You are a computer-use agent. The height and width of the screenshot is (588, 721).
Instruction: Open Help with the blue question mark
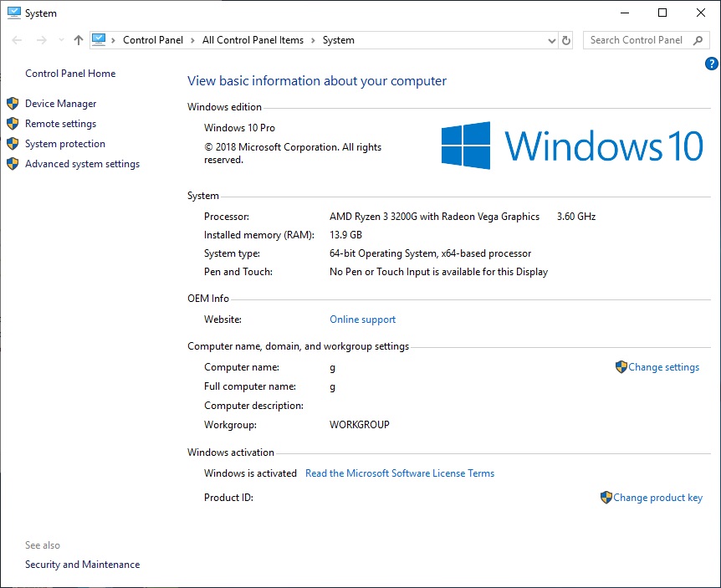pos(711,64)
